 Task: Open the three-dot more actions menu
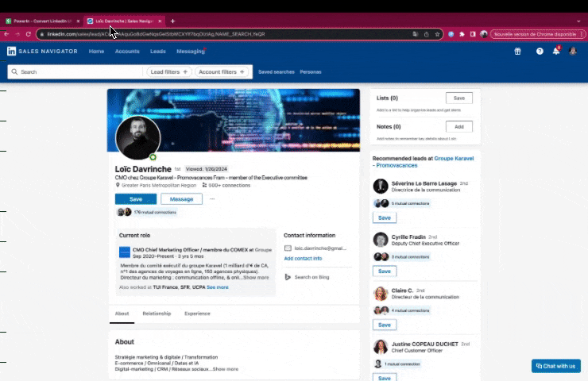click(212, 199)
